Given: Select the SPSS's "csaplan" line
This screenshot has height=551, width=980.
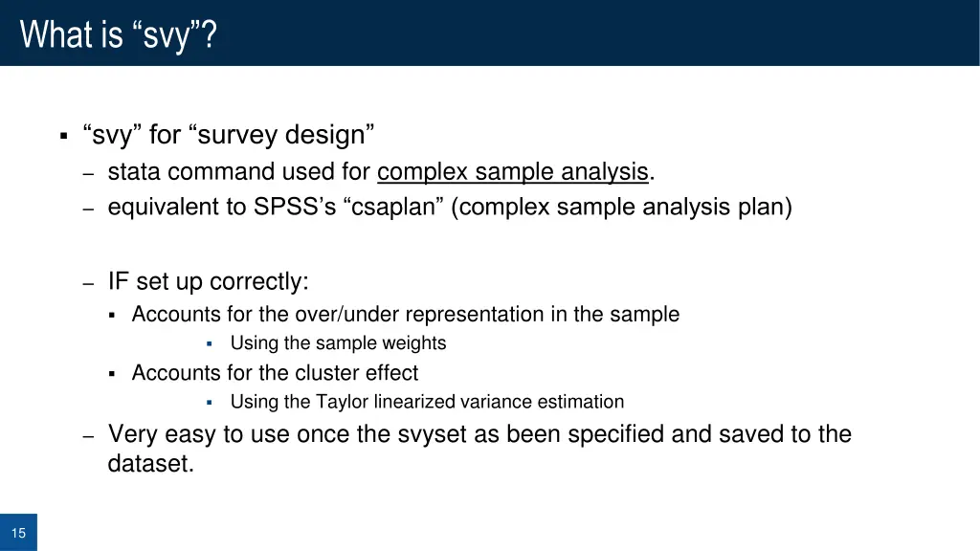Looking at the screenshot, I should coord(450,207).
